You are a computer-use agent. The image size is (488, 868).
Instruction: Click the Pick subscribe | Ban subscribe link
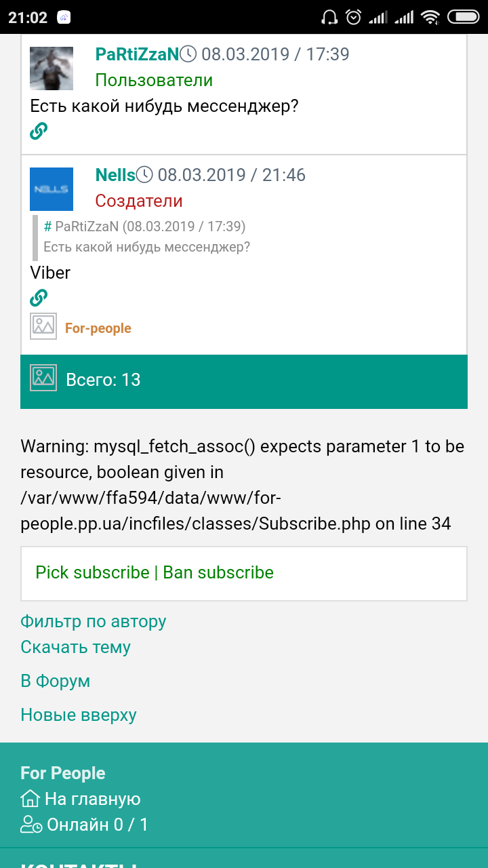click(155, 572)
